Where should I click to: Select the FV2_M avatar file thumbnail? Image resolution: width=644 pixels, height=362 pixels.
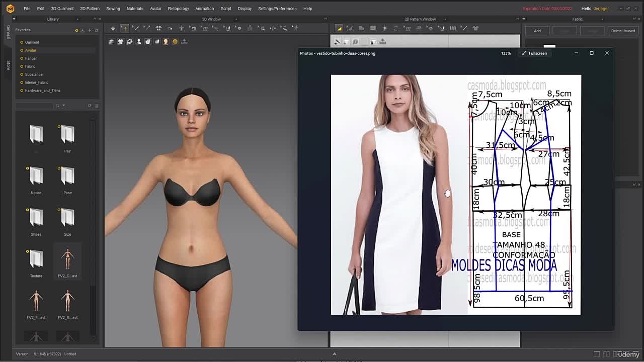click(67, 301)
